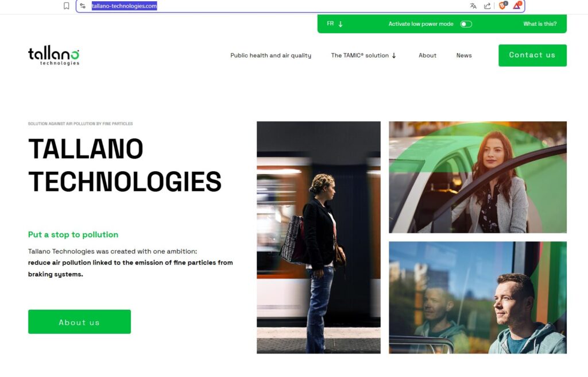
Task: Open the FR language dropdown
Action: pos(335,24)
